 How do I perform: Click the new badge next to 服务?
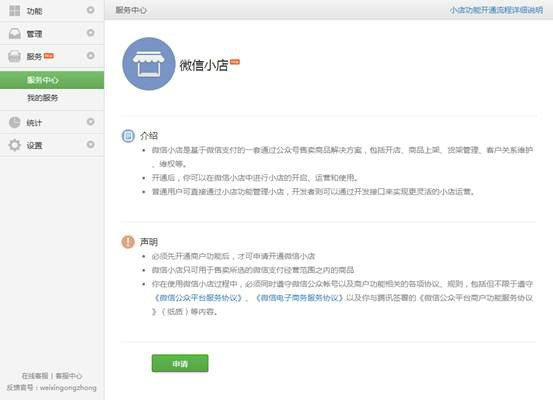tap(49, 56)
